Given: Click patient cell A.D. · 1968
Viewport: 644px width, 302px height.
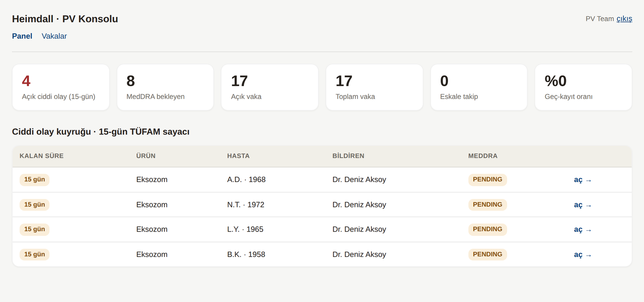Looking at the screenshot, I should coord(246,180).
